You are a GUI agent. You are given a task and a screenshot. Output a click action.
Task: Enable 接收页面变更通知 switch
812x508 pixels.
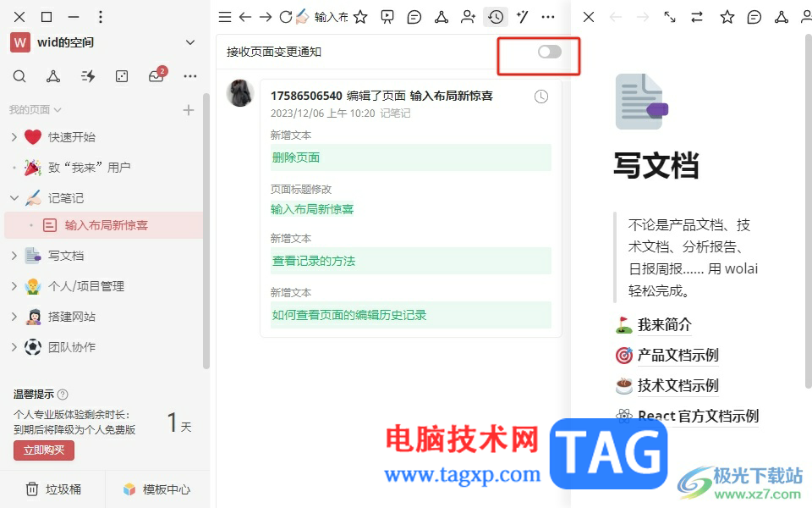[x=550, y=52]
